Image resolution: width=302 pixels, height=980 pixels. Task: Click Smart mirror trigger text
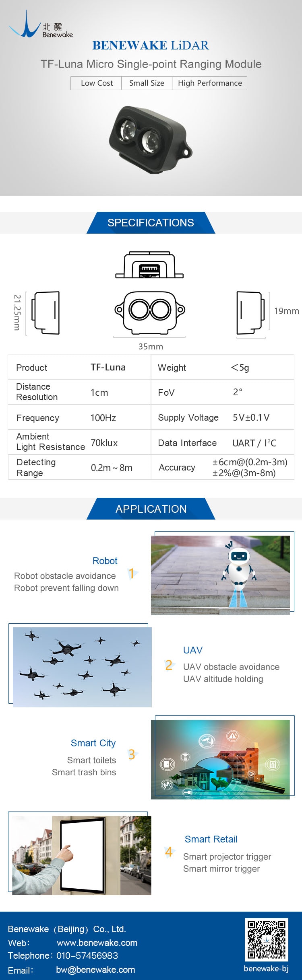click(x=221, y=869)
